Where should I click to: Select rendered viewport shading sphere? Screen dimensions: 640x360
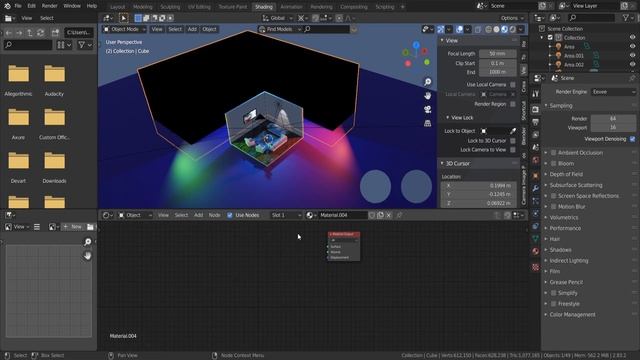coord(513,29)
